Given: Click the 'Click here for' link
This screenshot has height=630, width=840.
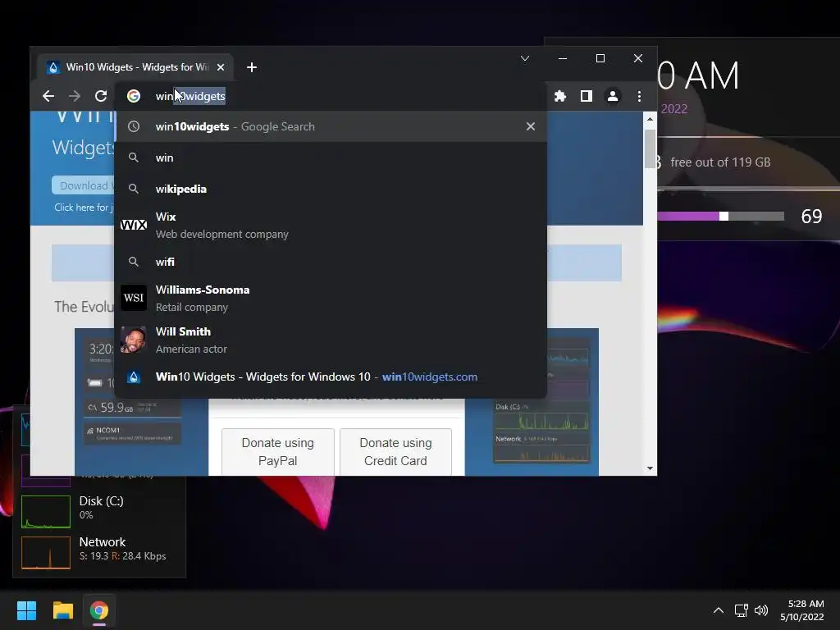Looking at the screenshot, I should 83,208.
